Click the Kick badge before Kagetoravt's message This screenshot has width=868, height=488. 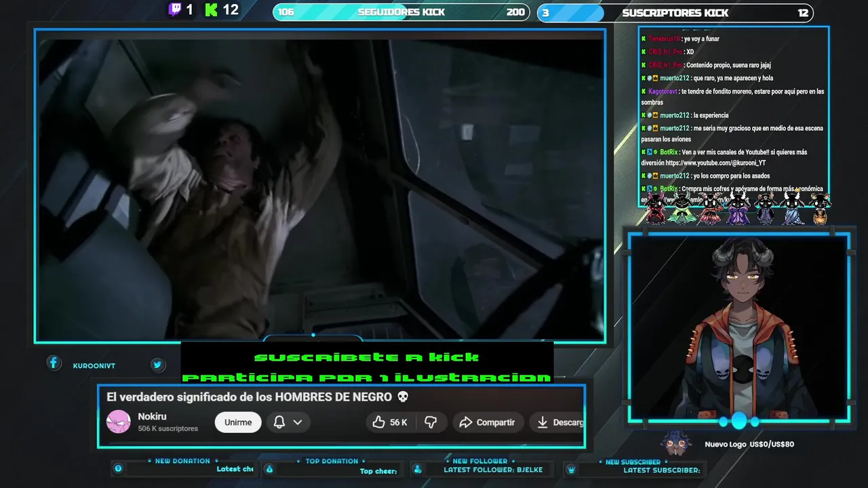point(644,91)
